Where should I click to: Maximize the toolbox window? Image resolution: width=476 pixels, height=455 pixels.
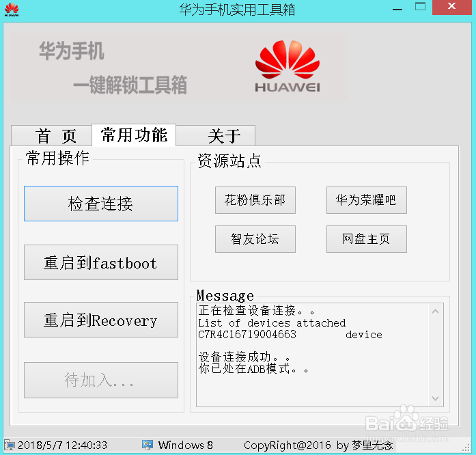[420, 8]
